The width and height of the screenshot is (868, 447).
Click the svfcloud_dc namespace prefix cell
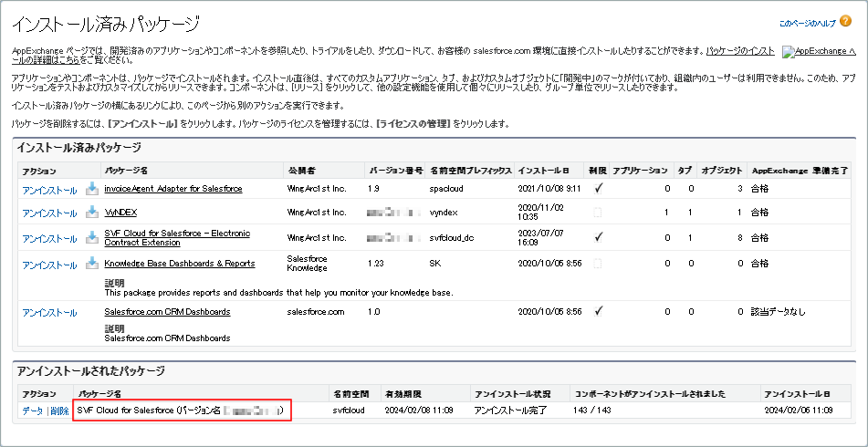point(451,238)
